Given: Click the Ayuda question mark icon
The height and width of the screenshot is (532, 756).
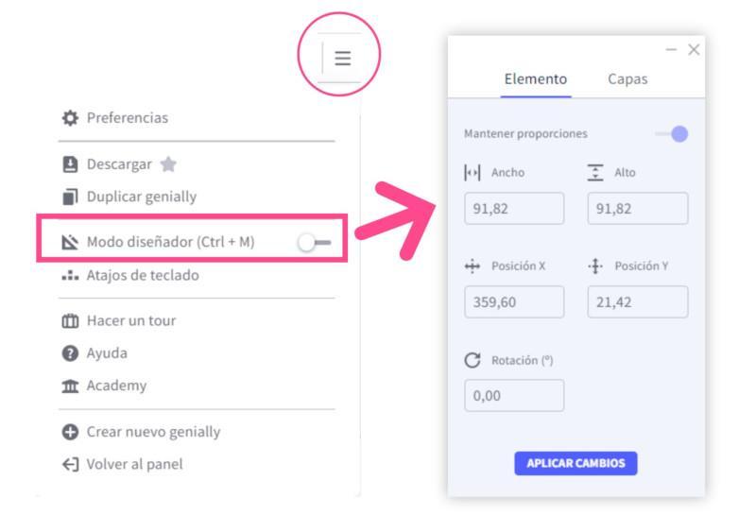Looking at the screenshot, I should [x=70, y=353].
